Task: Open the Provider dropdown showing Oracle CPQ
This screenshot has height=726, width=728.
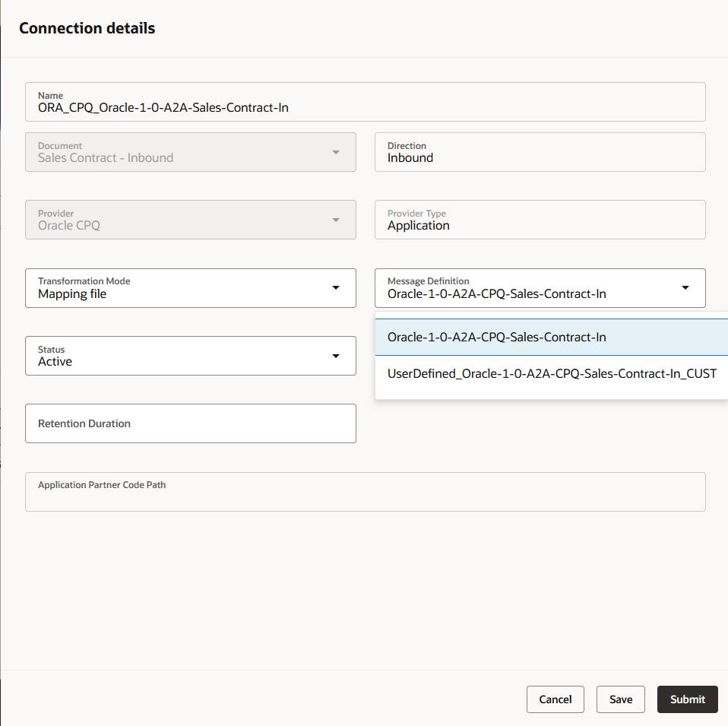Action: [190, 220]
